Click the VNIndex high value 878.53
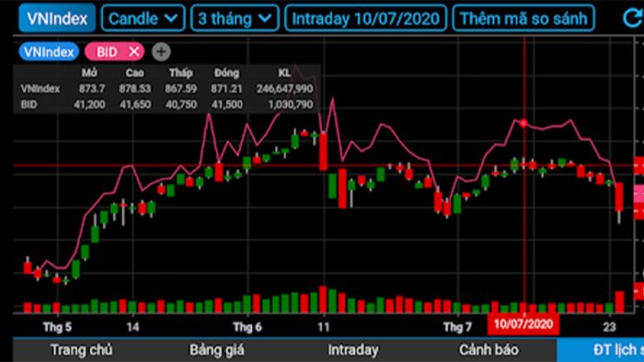The image size is (644, 362). coord(134,88)
